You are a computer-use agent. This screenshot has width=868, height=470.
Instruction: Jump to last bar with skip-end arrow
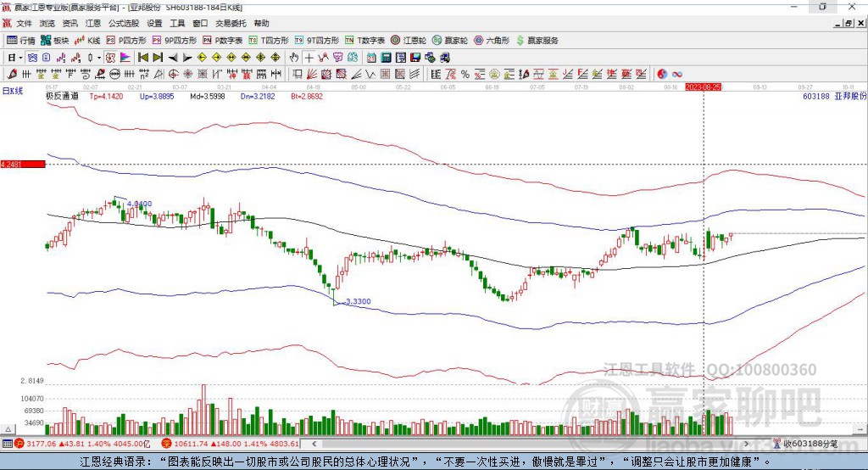(x=158, y=58)
